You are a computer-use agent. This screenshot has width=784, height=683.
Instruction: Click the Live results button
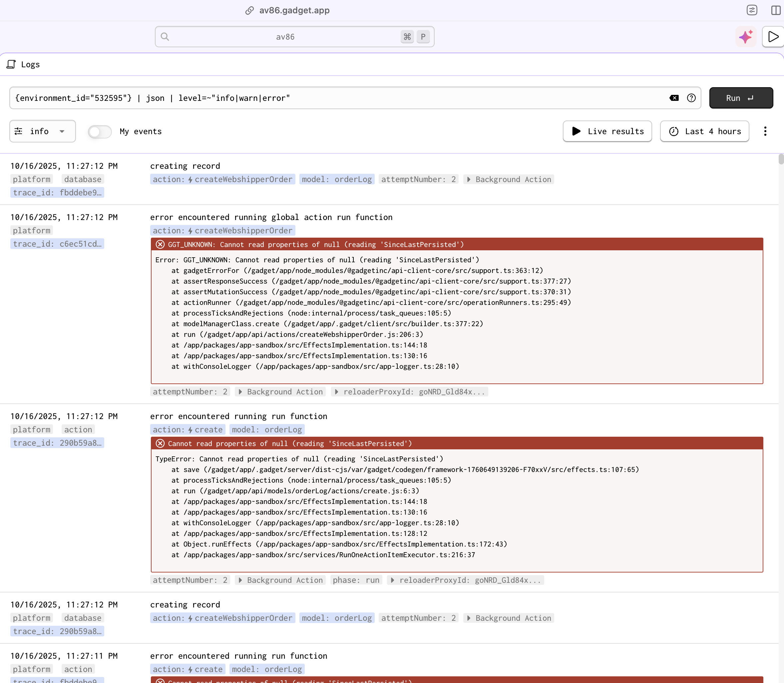coord(607,131)
